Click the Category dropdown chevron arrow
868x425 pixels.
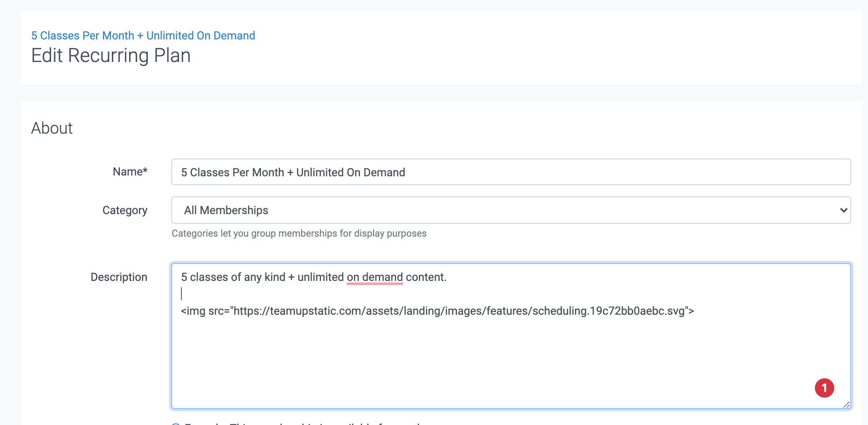(843, 210)
